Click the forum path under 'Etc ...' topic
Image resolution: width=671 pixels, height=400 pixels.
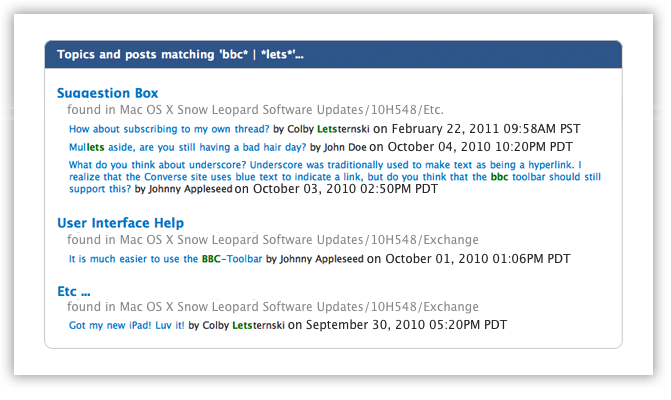click(273, 307)
